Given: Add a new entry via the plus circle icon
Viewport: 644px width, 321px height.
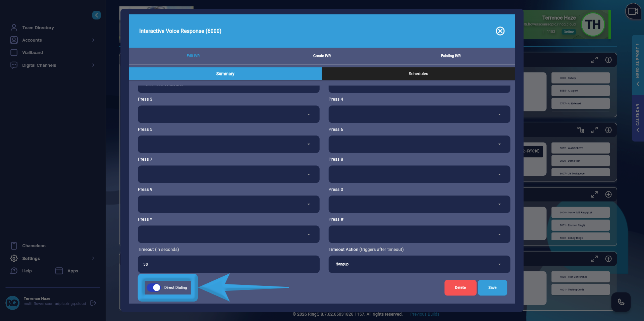Looking at the screenshot, I should click(608, 60).
